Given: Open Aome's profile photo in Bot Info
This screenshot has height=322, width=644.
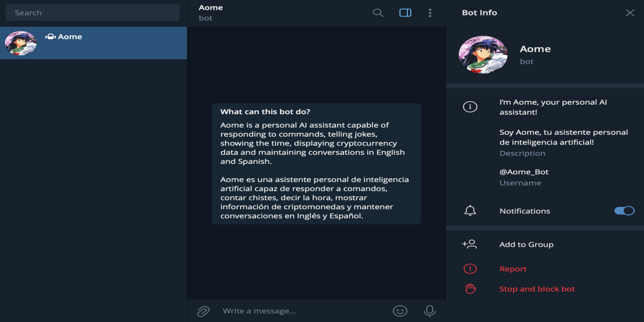Looking at the screenshot, I should (483, 55).
